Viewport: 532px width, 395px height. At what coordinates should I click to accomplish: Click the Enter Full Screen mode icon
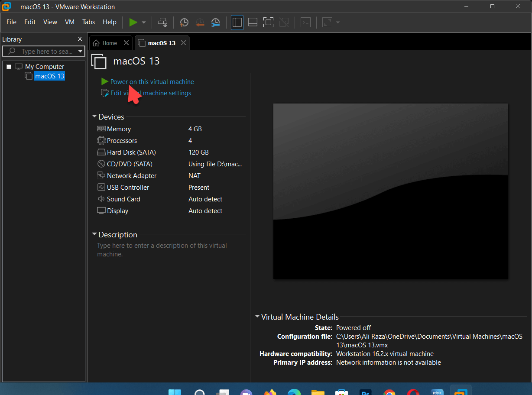point(268,22)
